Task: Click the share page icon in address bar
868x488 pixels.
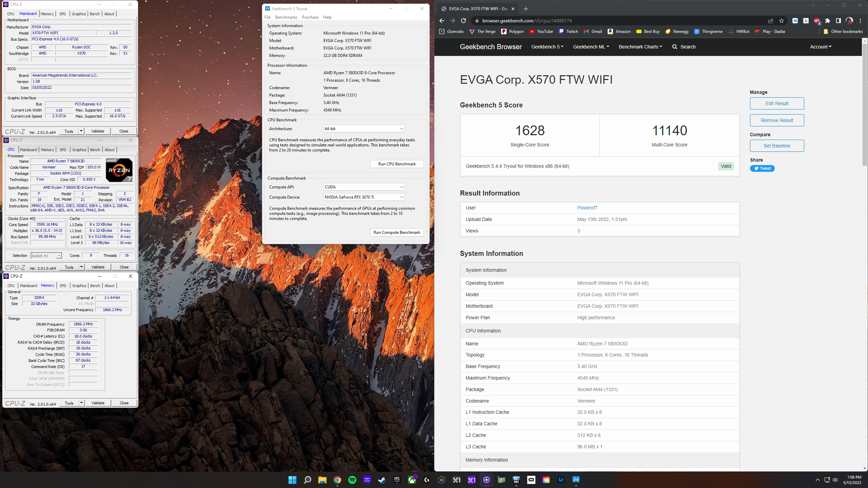Action: point(770,21)
